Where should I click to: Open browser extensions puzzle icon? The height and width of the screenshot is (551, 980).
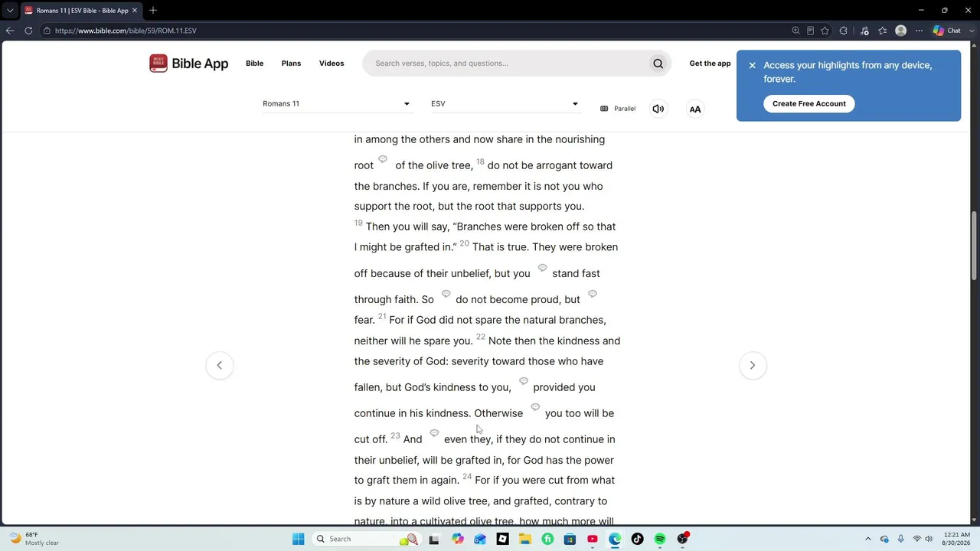[843, 31]
